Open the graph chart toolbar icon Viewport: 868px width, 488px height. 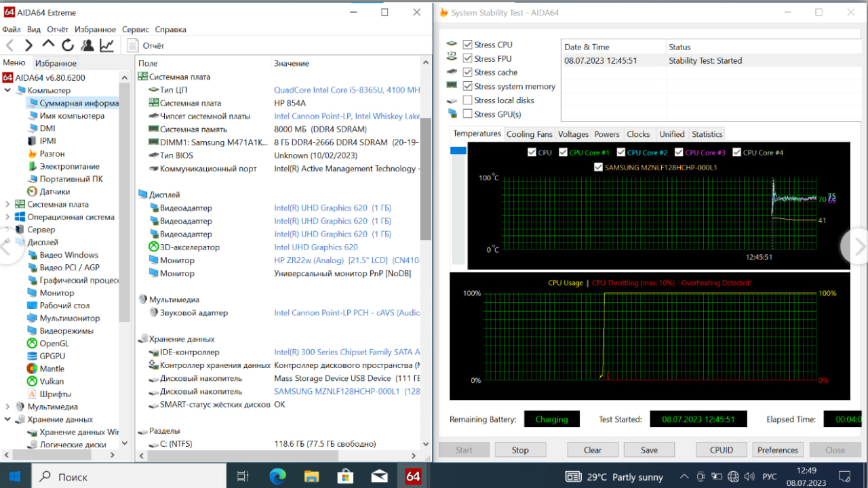(106, 45)
